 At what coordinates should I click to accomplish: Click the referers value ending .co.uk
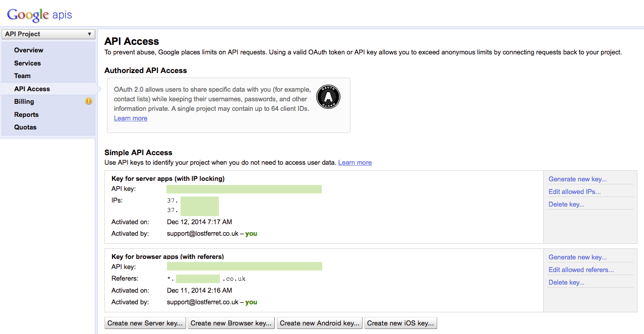coord(206,279)
